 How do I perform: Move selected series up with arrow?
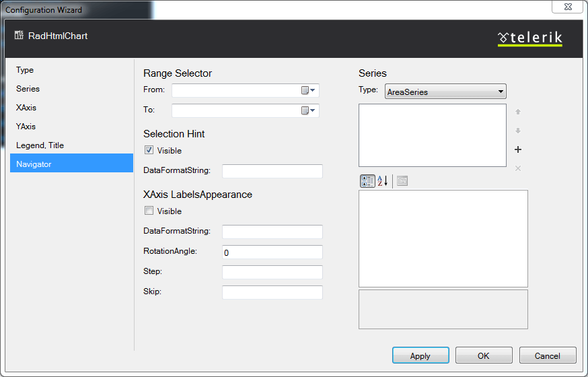pos(518,112)
